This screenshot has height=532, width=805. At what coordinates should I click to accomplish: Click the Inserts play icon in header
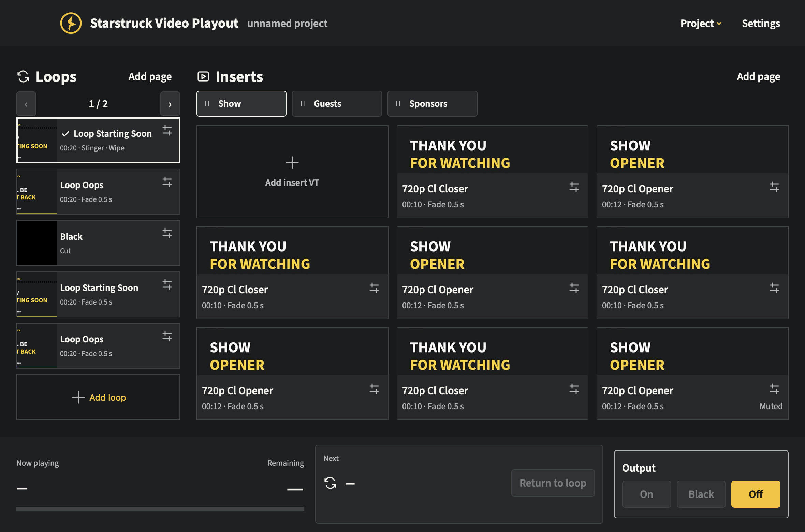coord(203,76)
